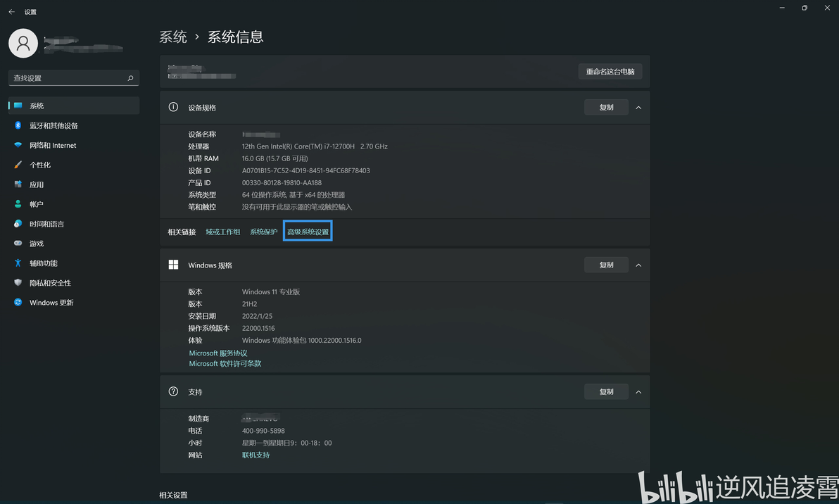This screenshot has height=504, width=839.
Task: Copy Windows specs with 复制 button
Action: pyautogui.click(x=606, y=265)
